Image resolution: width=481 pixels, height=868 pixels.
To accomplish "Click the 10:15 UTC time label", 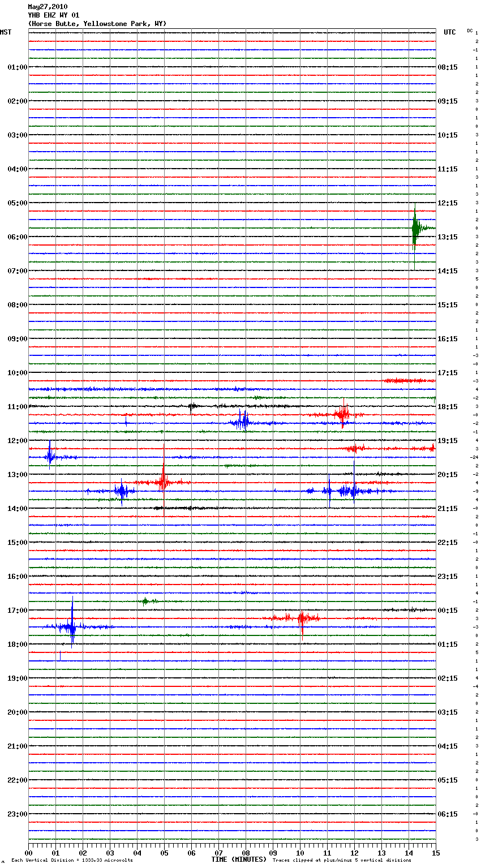I will [x=448, y=135].
